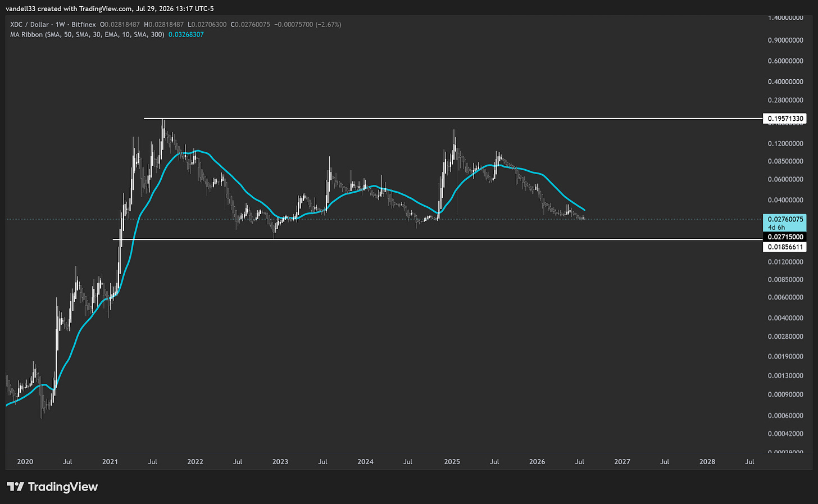Click the 0.02715000 price label
The width and height of the screenshot is (818, 504).
pos(785,237)
